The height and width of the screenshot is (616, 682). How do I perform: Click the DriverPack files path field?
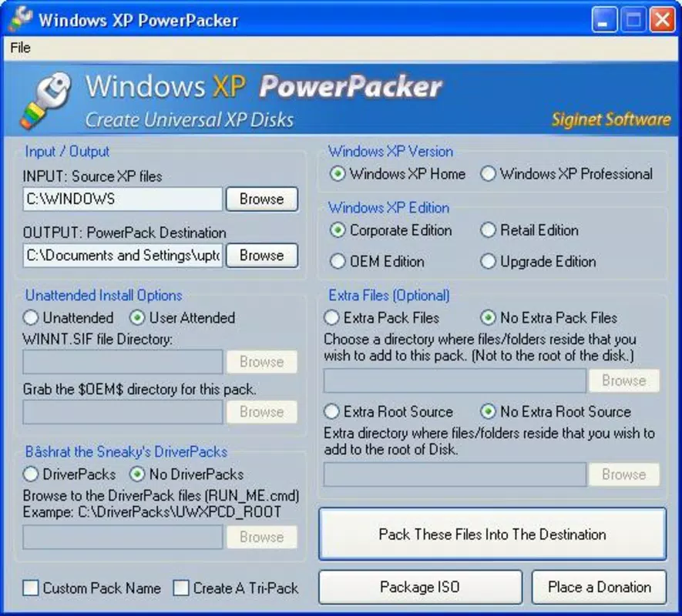coord(123,537)
